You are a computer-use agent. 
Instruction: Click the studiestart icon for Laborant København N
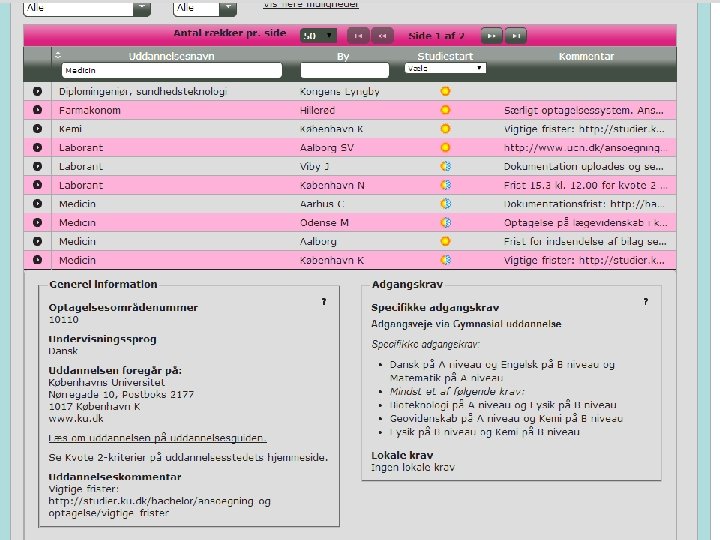pos(445,185)
